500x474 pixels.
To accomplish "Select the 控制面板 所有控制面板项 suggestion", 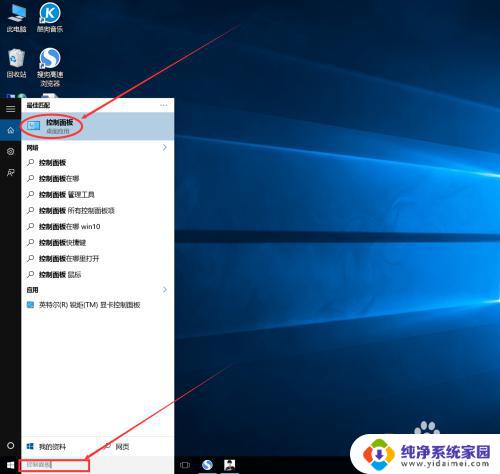I will click(x=98, y=211).
